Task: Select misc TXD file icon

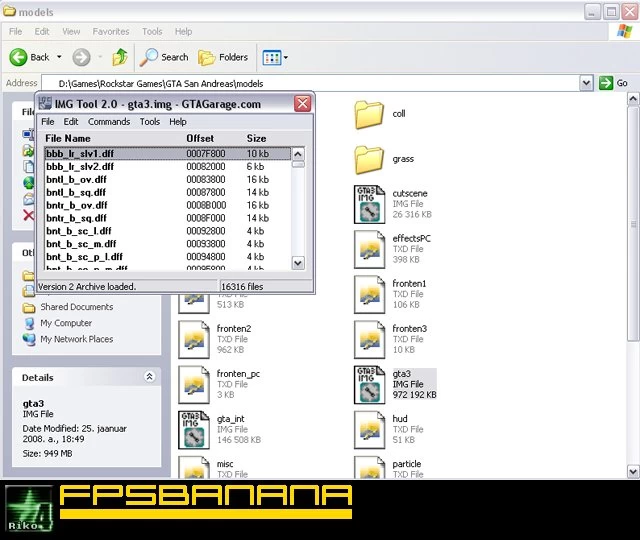Action: (x=194, y=467)
